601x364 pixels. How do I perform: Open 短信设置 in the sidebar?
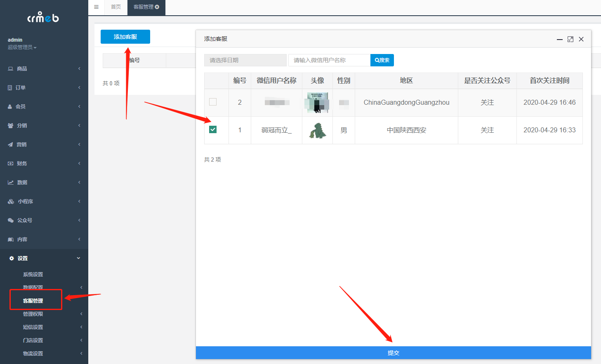pos(33,327)
